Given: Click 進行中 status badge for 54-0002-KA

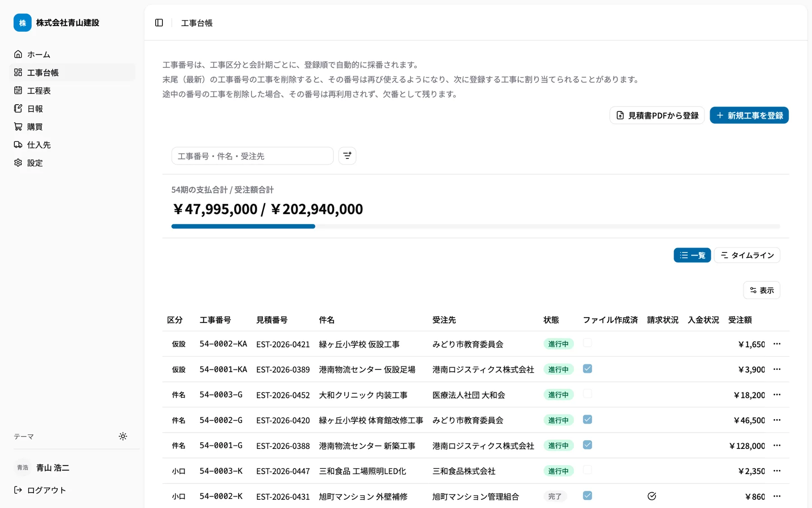Looking at the screenshot, I should (558, 344).
